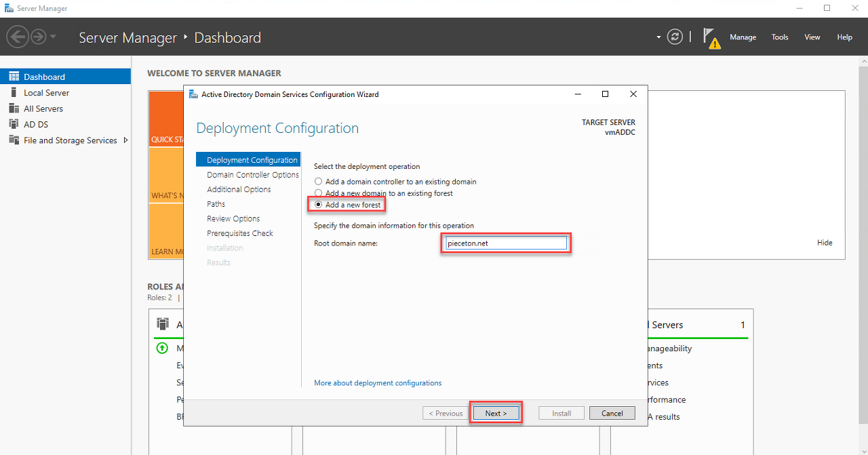Open the dropdown arrow left of Refresh

point(658,37)
